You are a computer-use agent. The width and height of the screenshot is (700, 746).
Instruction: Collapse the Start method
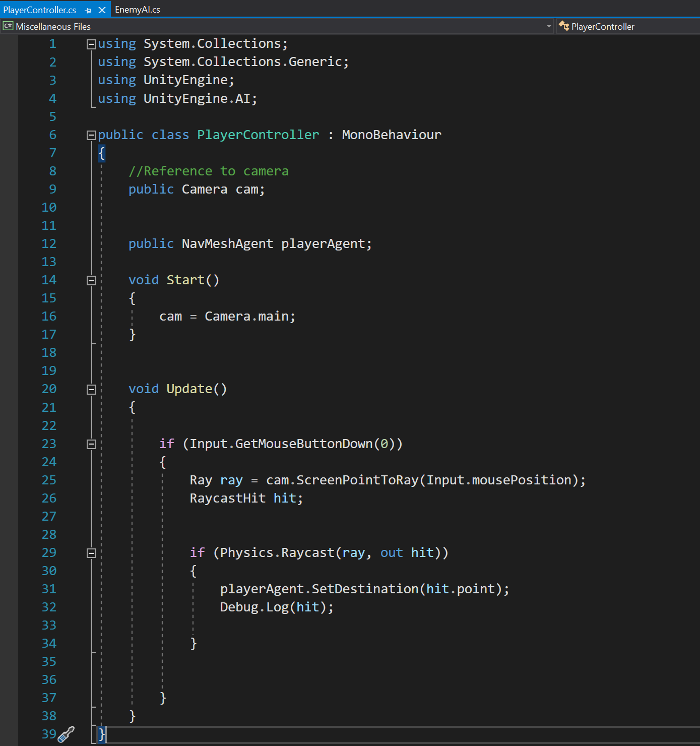pos(91,280)
